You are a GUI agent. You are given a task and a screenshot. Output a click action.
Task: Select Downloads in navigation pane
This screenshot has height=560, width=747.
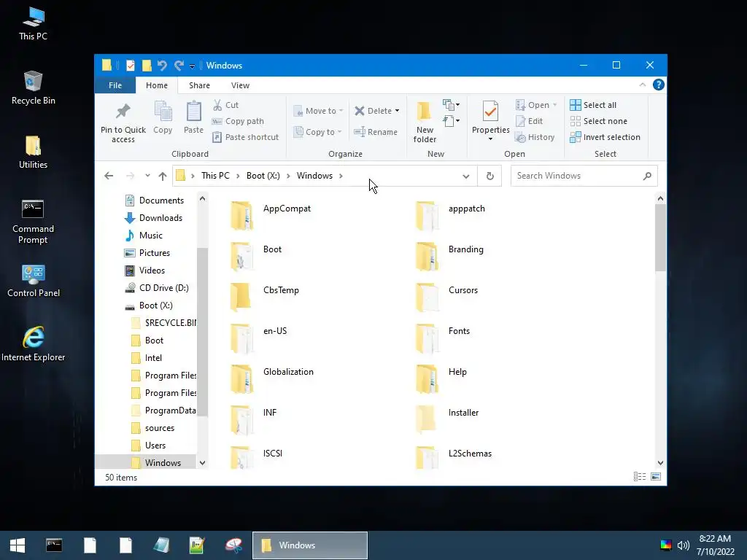(x=153, y=218)
